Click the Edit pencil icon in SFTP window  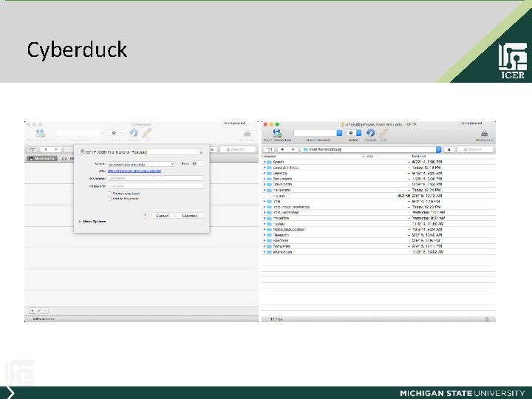tap(383, 133)
